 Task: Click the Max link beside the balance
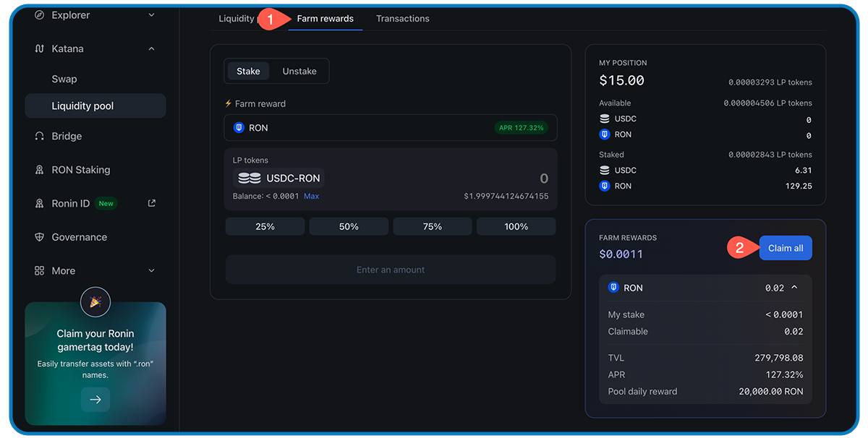click(311, 197)
